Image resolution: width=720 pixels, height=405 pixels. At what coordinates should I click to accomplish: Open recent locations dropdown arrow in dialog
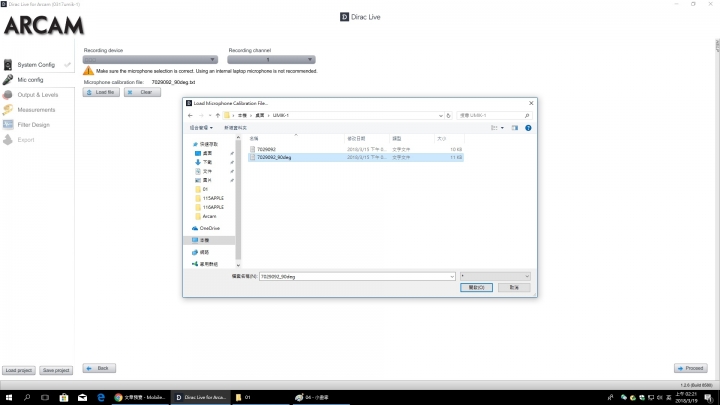210,115
